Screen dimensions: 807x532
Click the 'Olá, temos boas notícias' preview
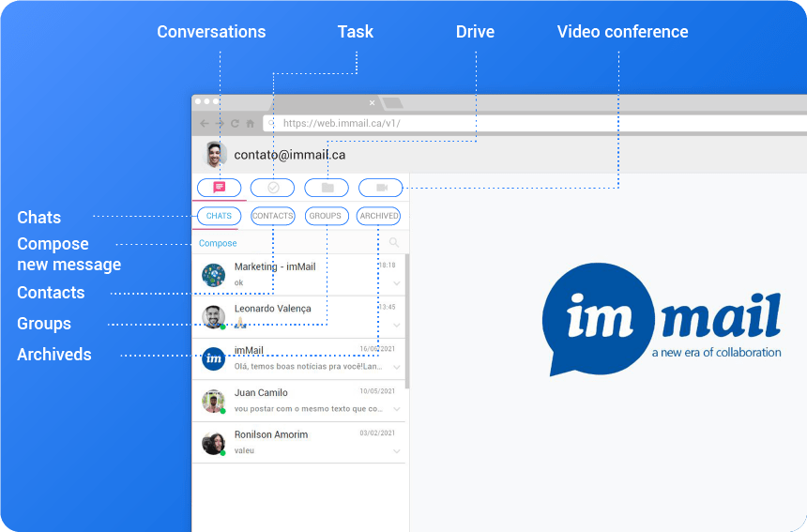[x=309, y=367]
